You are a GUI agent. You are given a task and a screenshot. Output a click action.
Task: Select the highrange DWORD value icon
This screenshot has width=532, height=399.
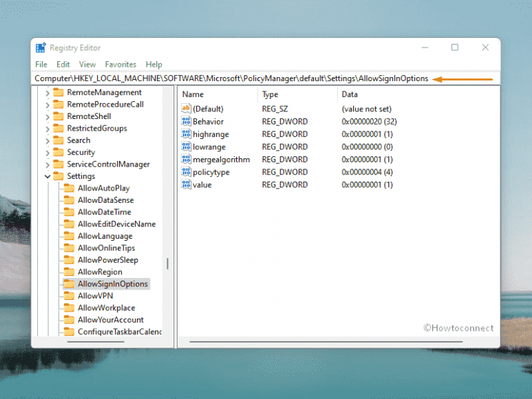tap(186, 134)
